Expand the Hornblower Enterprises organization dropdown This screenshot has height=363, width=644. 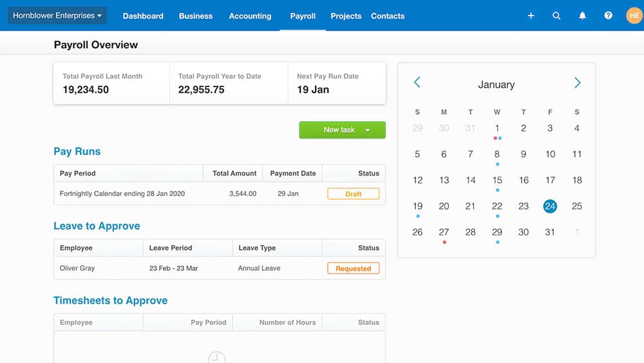click(x=57, y=15)
